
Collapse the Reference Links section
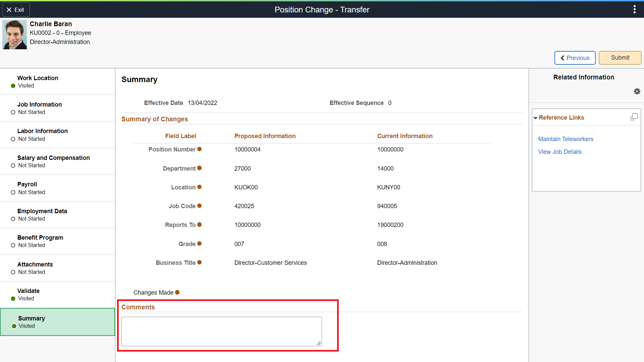(536, 117)
